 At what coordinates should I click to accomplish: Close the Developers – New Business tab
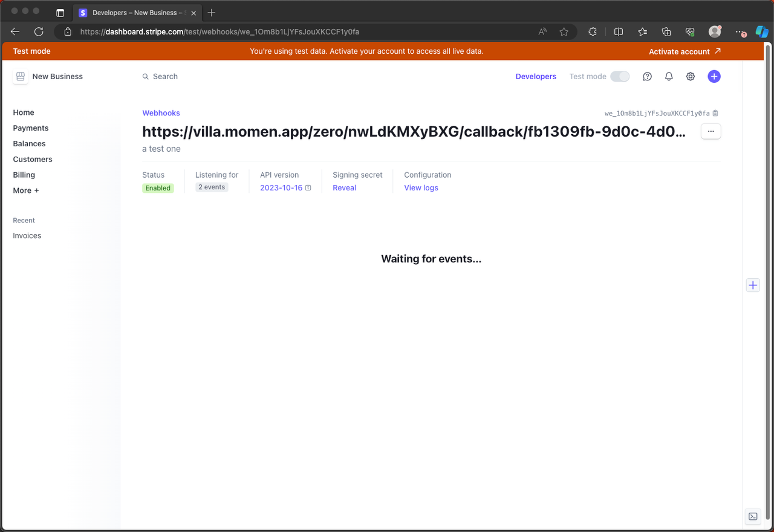193,13
